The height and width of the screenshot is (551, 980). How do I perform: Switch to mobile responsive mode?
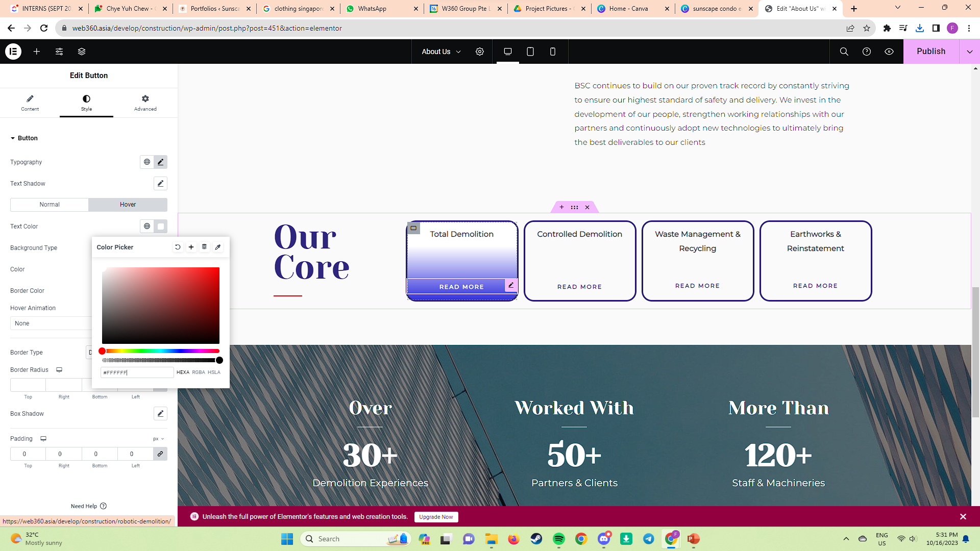coord(553,52)
